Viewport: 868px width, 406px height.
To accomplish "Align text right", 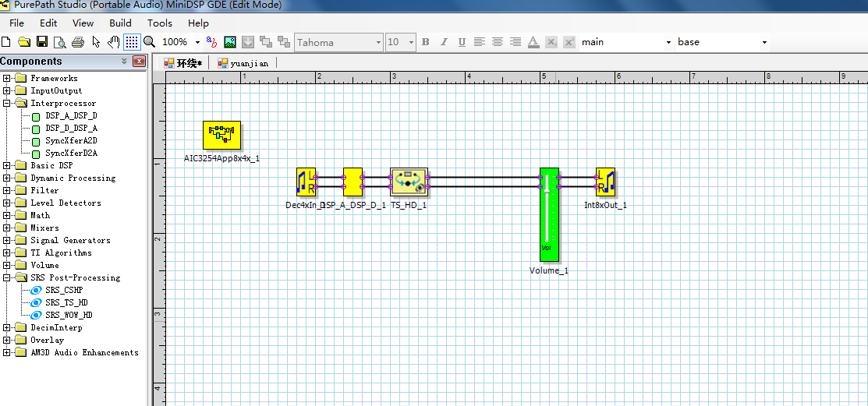I will pos(515,42).
